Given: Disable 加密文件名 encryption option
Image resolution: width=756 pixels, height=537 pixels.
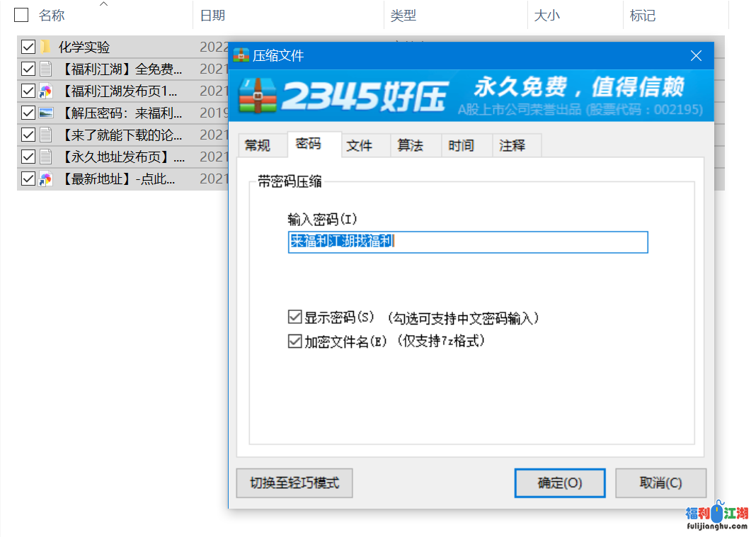Looking at the screenshot, I should click(x=294, y=341).
